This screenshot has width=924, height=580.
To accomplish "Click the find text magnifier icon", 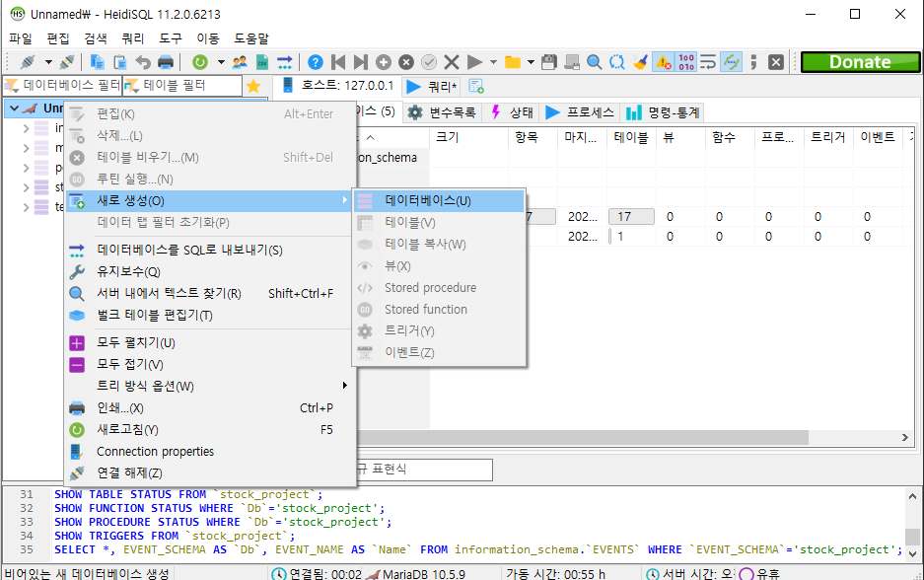I will click(x=595, y=62).
